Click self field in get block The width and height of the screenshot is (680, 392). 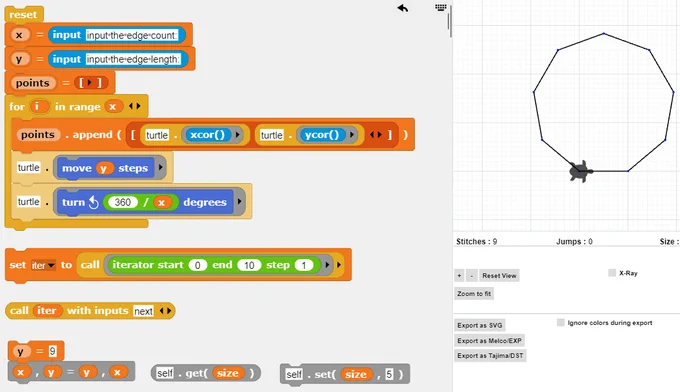coord(165,373)
